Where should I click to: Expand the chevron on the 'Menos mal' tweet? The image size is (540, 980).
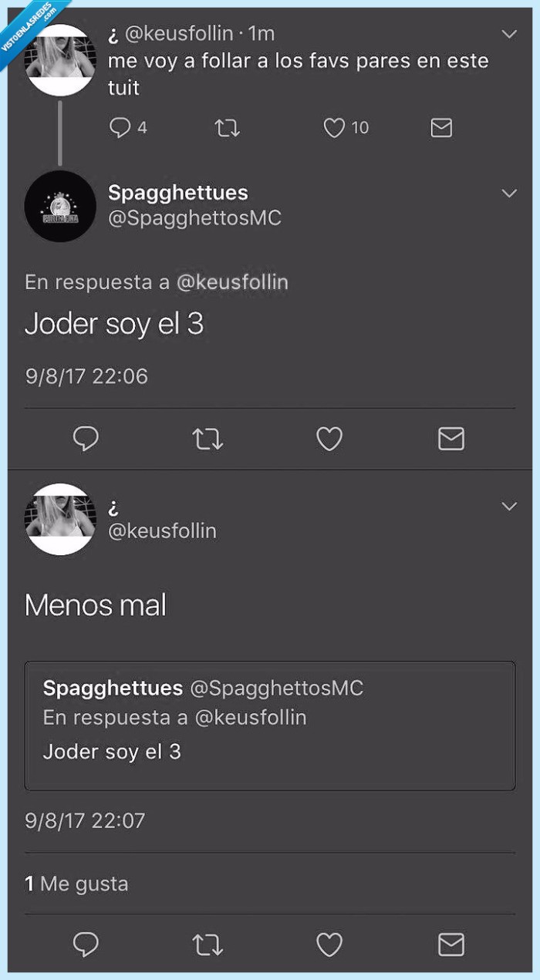(508, 506)
